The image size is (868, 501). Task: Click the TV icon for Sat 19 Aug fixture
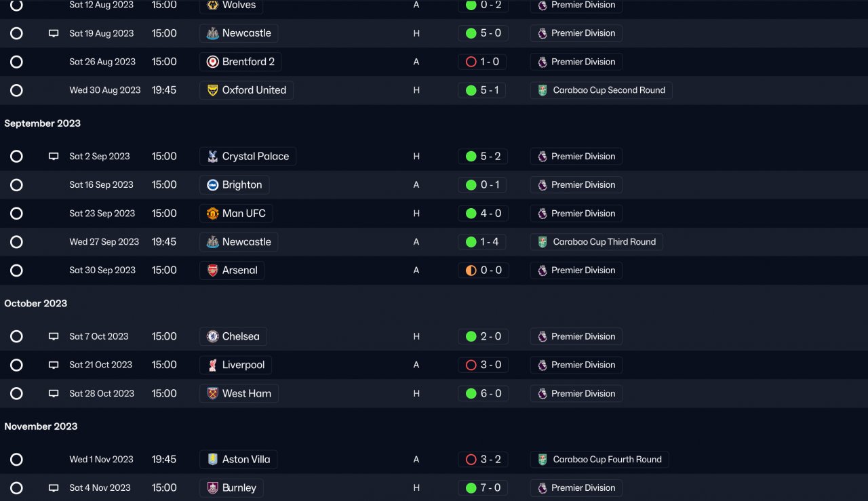[x=54, y=33]
